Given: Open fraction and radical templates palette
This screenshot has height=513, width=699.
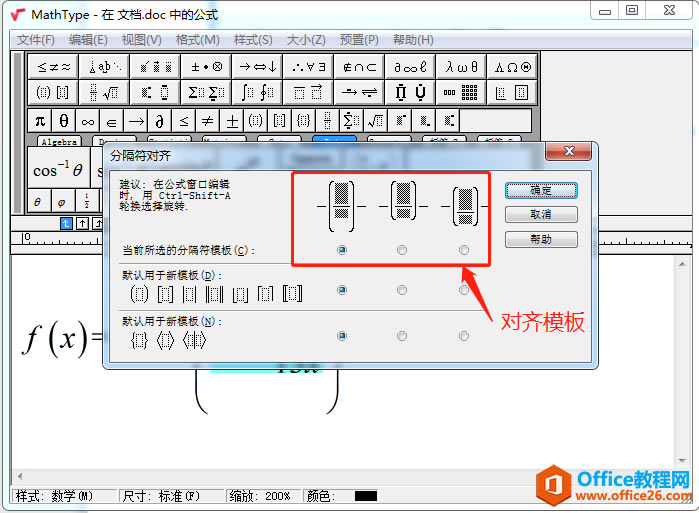Looking at the screenshot, I should pos(104,92).
